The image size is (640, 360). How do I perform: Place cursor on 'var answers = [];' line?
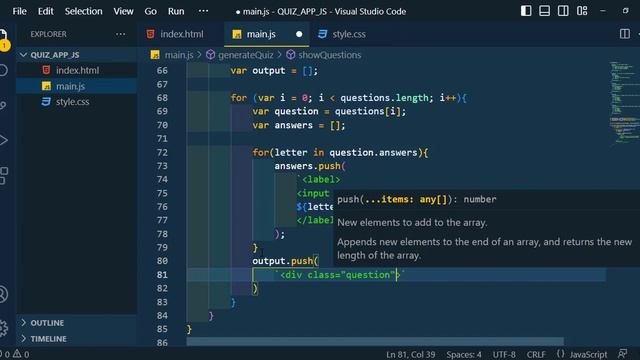(298, 125)
